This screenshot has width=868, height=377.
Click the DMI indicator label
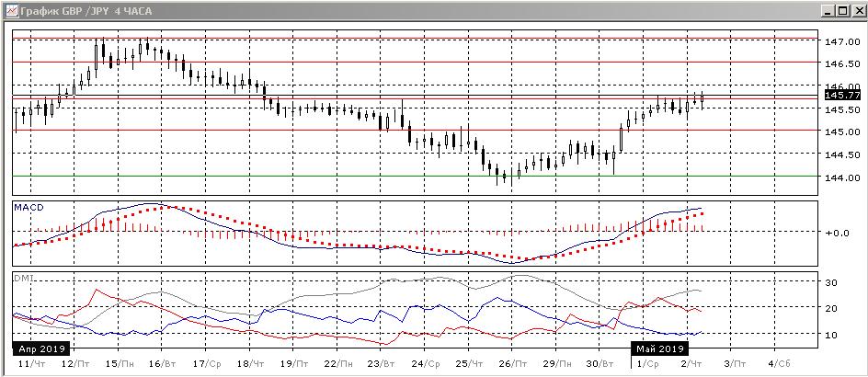23,277
